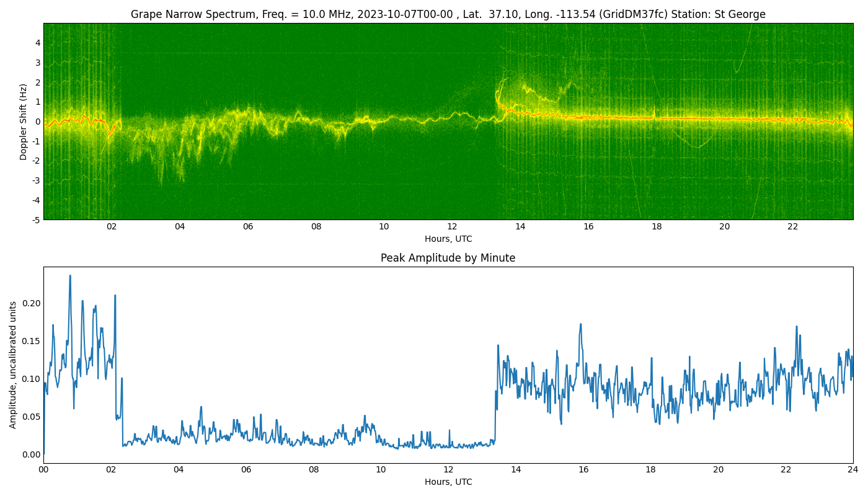Screen dimensions: 868x496
Task: Click the amplitude spike near 22 hours
Action: point(797,328)
